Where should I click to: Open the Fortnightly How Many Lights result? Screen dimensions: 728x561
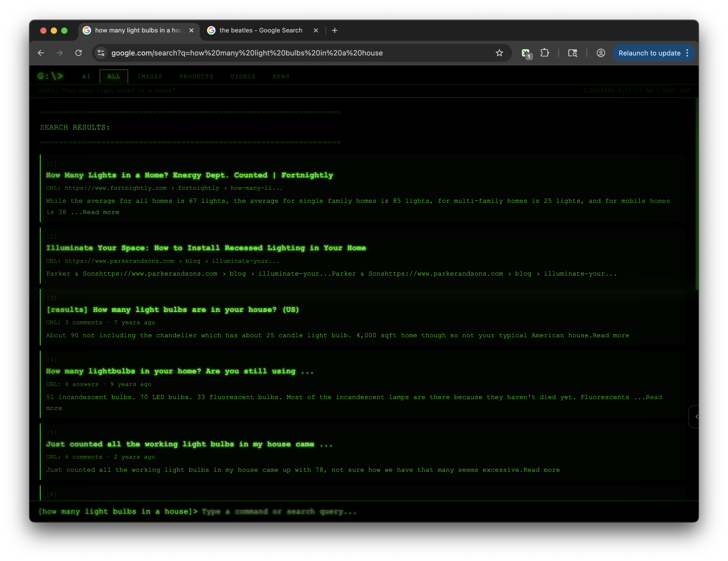coord(189,175)
